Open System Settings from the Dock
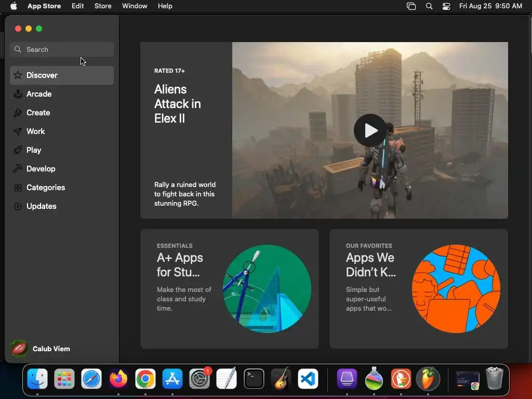The image size is (532, 399). [199, 379]
